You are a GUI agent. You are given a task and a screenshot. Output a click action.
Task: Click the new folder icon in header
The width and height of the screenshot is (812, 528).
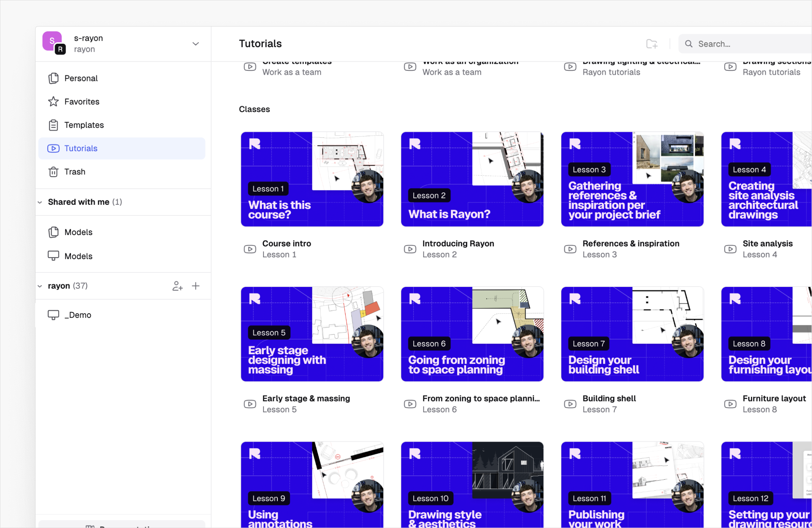[652, 44]
